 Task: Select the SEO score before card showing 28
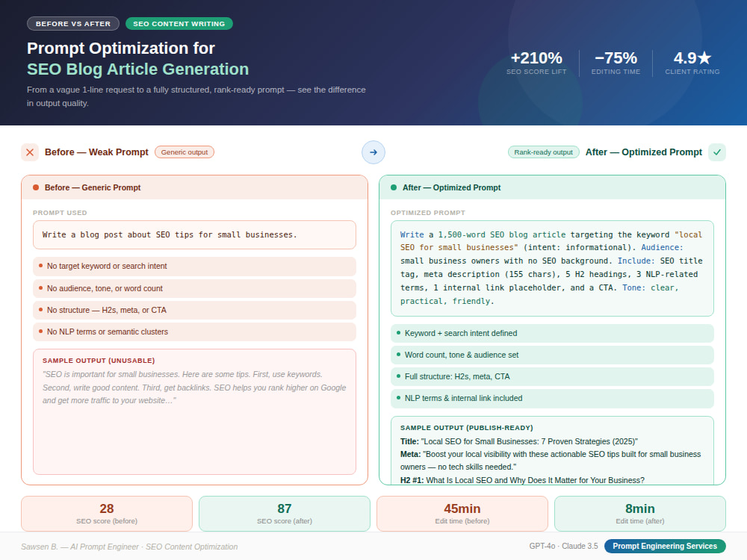107,514
